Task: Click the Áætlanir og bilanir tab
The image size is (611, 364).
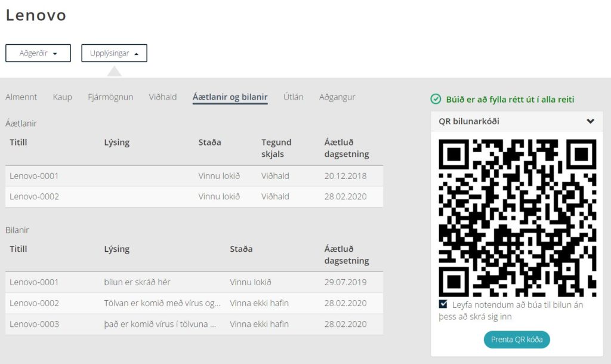Action: 230,97
